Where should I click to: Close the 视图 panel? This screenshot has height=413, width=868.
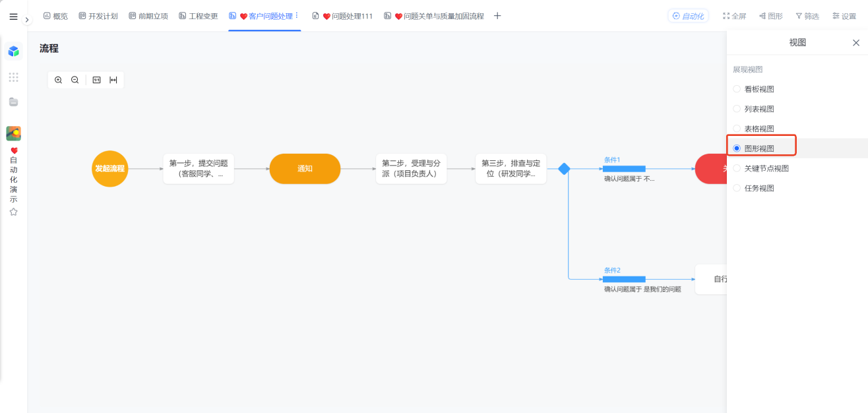pyautogui.click(x=856, y=43)
